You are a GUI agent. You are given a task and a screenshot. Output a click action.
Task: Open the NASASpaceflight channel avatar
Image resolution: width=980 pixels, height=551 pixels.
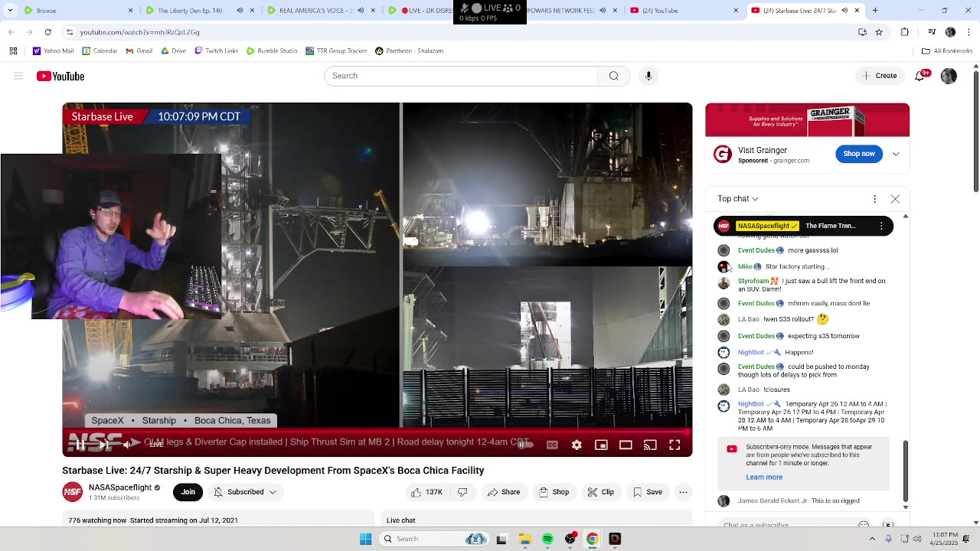(73, 492)
